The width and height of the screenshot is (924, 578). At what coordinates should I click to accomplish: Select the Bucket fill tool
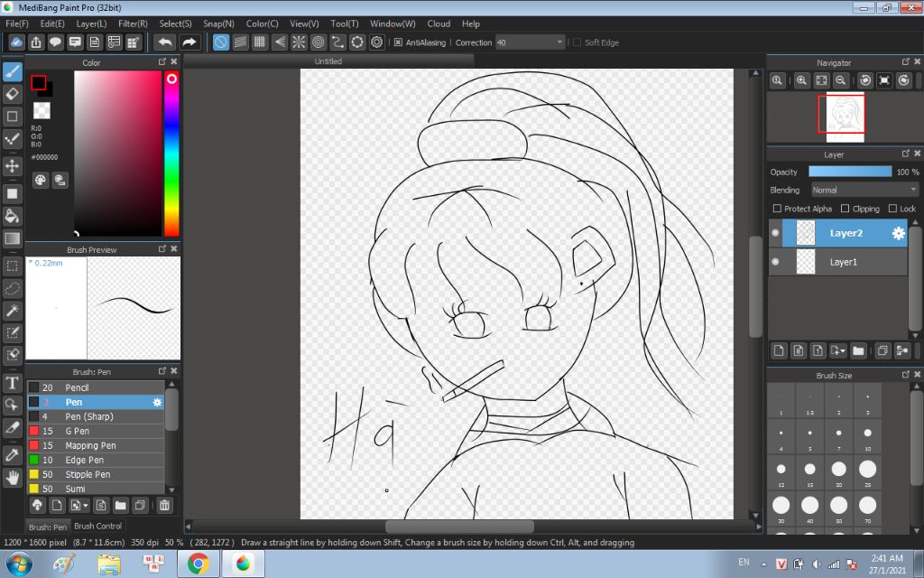click(13, 216)
